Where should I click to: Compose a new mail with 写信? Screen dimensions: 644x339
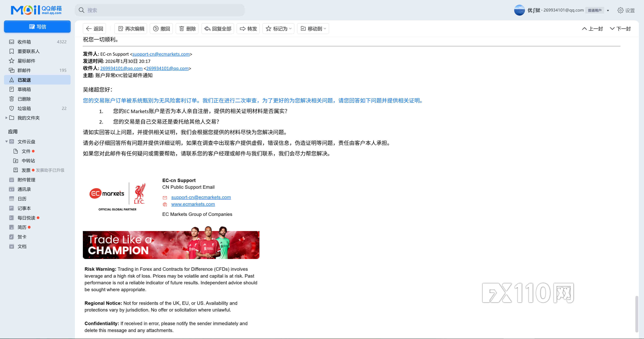click(37, 27)
